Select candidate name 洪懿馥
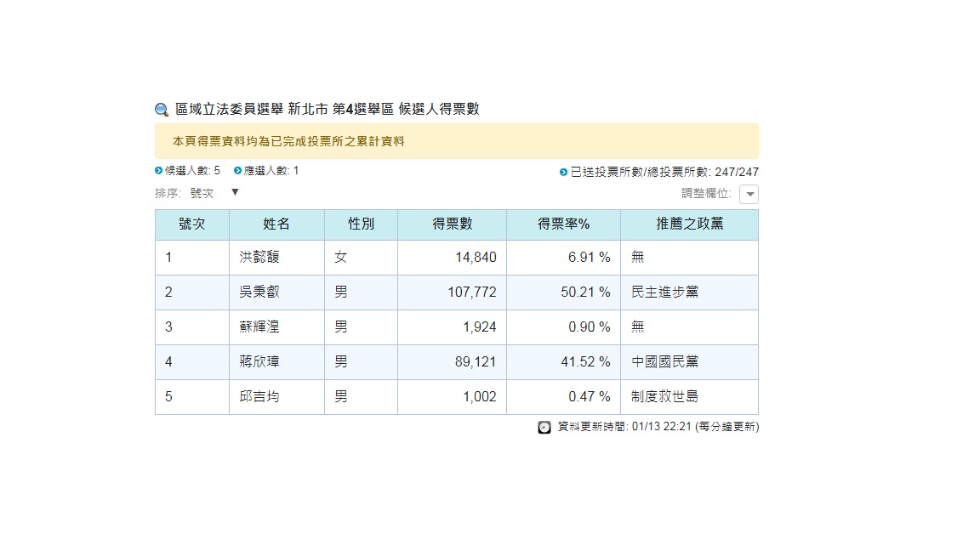This screenshot has width=980, height=551. [259, 258]
